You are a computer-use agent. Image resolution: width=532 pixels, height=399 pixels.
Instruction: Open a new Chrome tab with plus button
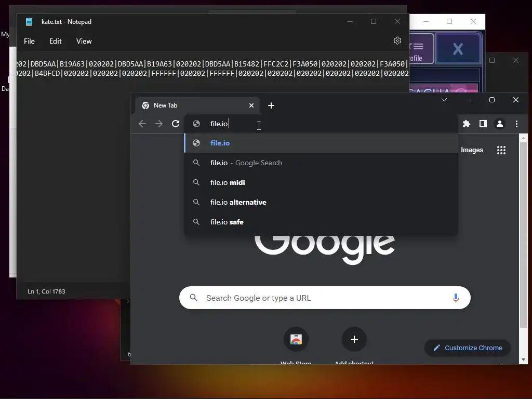pyautogui.click(x=271, y=105)
